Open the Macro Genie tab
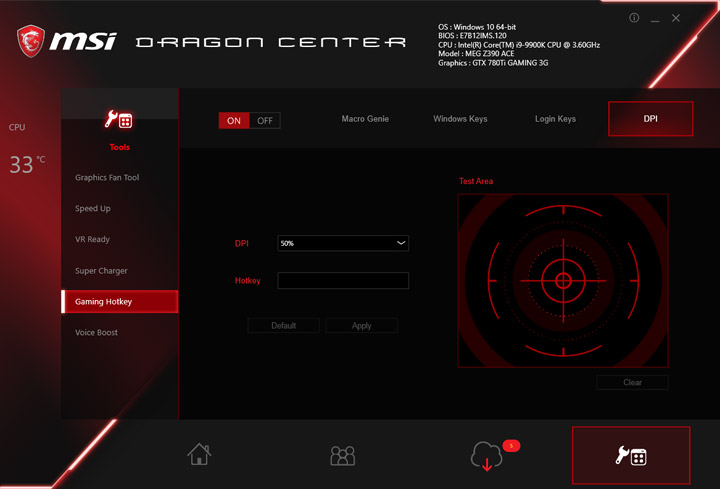This screenshot has width=720, height=489. pyautogui.click(x=365, y=119)
